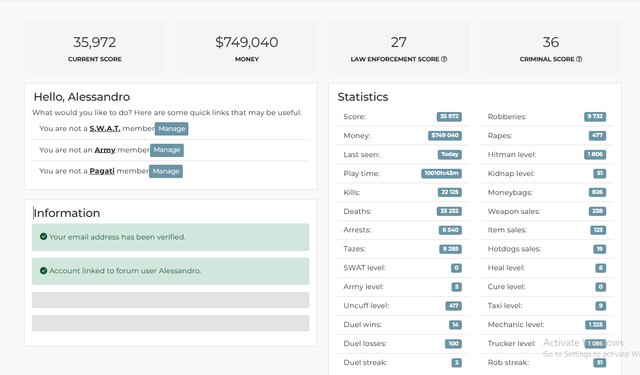The image size is (640, 375).
Task: Click the Last seen badge 'Today'
Action: click(x=449, y=154)
